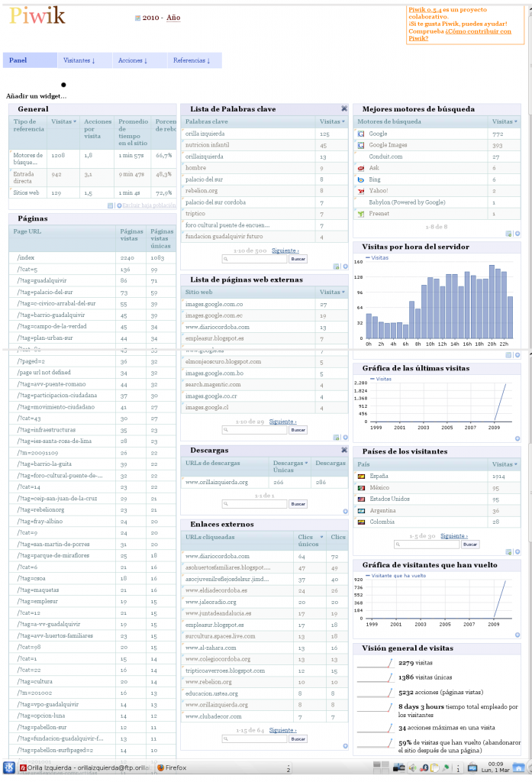Click the Bing search engine icon
The image size is (532, 782).
[x=361, y=179]
